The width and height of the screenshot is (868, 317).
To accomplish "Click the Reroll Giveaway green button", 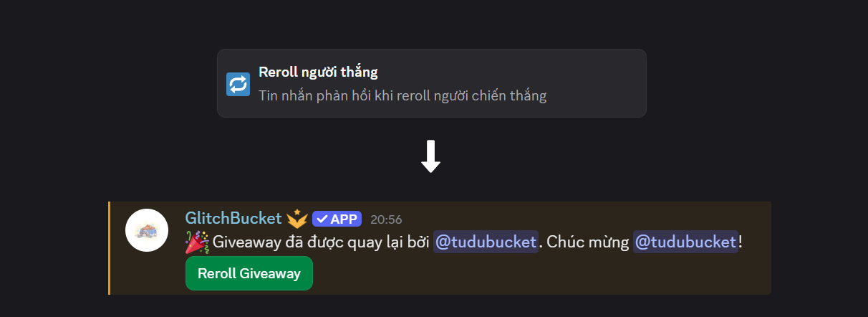I will (x=249, y=273).
